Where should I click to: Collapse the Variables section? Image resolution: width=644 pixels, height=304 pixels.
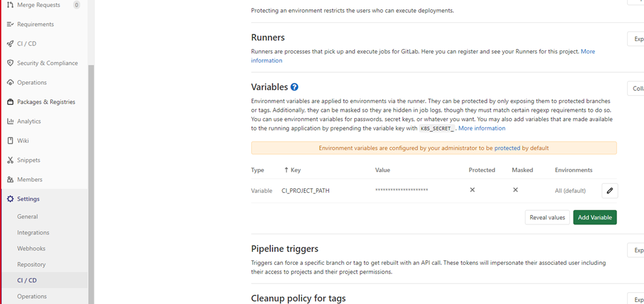pyautogui.click(x=637, y=88)
